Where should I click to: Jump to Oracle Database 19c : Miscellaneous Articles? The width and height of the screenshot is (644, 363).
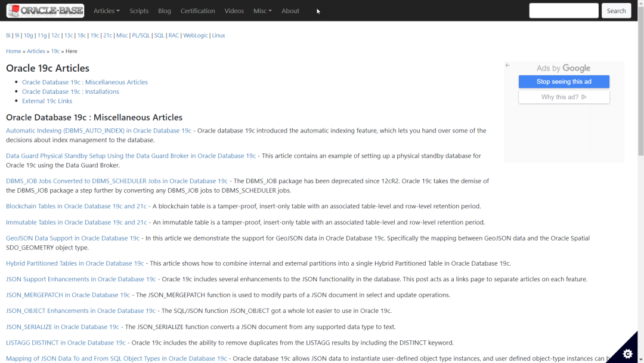pos(85,82)
